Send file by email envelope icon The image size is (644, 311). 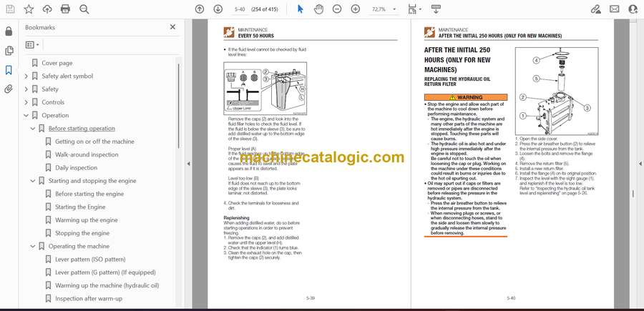pyautogui.click(x=615, y=9)
